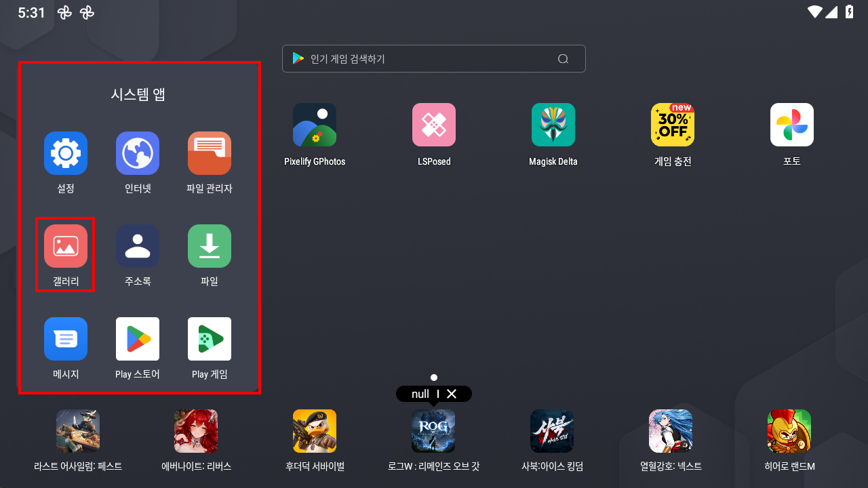Open the Magisk Delta app
The image size is (868, 488).
553,125
